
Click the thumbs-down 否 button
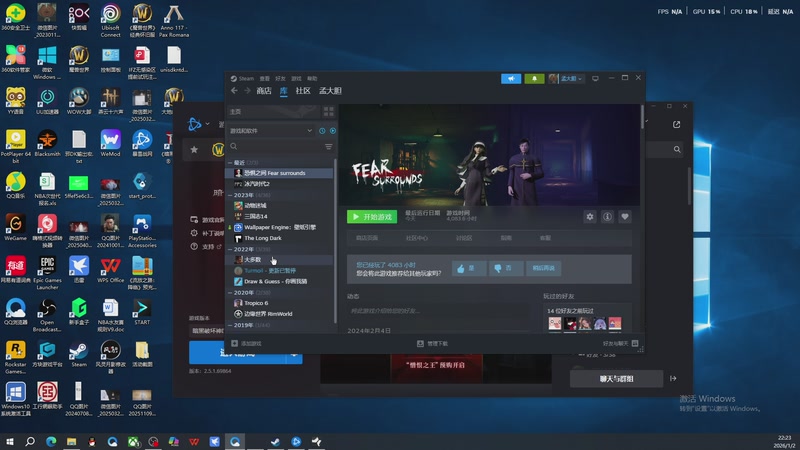(x=506, y=268)
